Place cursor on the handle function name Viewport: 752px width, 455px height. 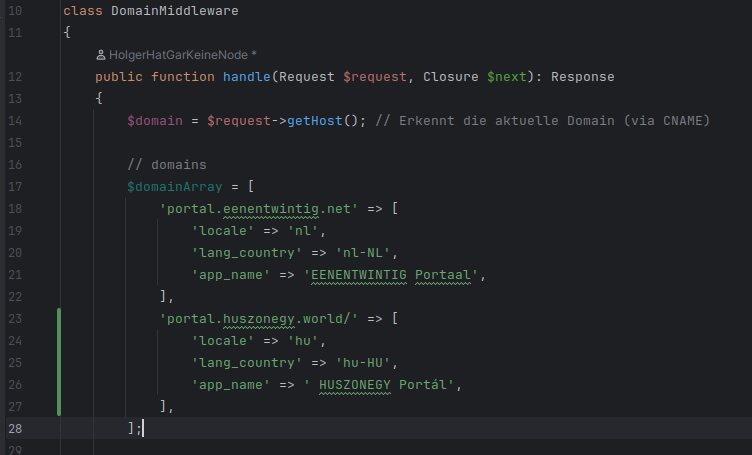247,77
